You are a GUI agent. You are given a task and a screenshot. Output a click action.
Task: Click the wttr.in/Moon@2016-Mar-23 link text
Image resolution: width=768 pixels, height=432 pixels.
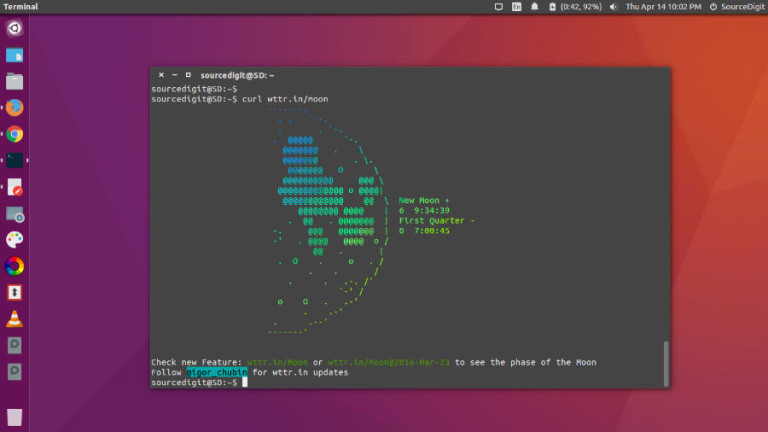(x=388, y=362)
